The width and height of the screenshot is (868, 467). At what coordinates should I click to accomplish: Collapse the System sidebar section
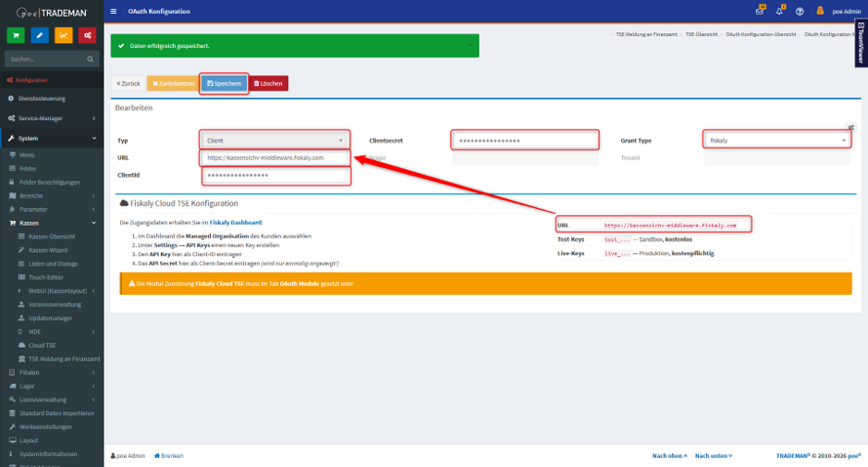[52, 139]
